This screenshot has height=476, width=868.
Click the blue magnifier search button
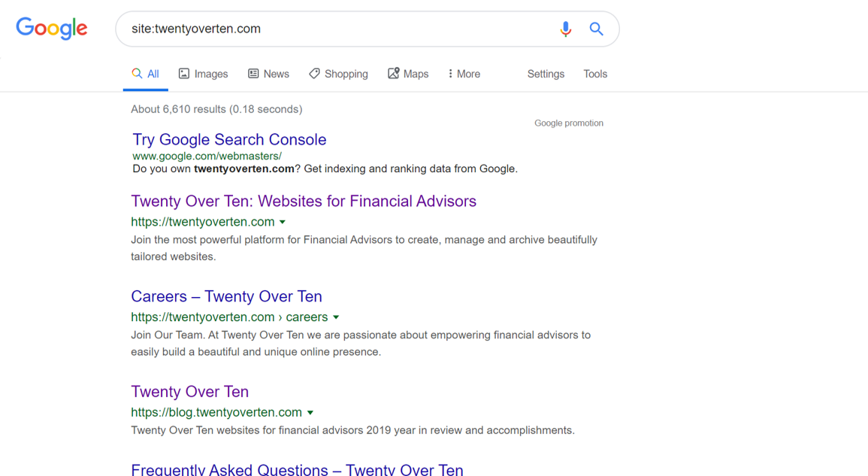pyautogui.click(x=596, y=29)
